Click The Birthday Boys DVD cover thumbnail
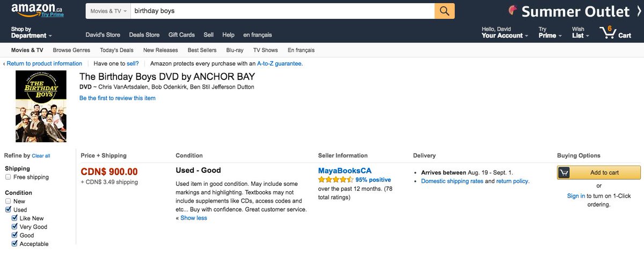The height and width of the screenshot is (276, 644). click(41, 106)
